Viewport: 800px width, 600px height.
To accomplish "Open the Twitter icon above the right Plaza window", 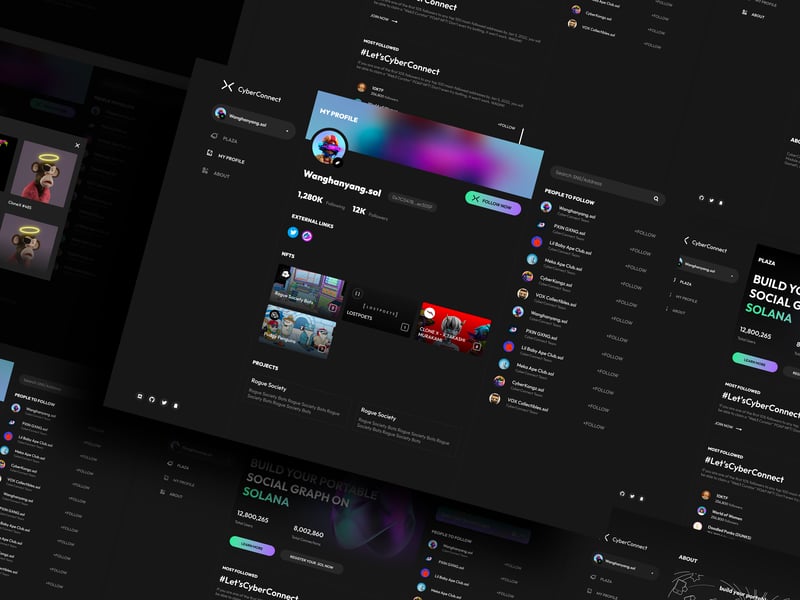I will pos(711,200).
